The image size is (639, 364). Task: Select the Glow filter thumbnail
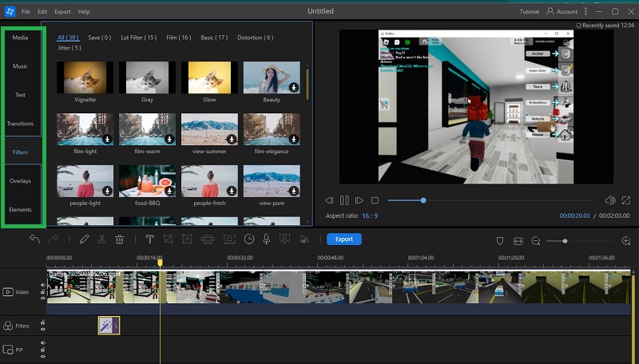point(209,77)
